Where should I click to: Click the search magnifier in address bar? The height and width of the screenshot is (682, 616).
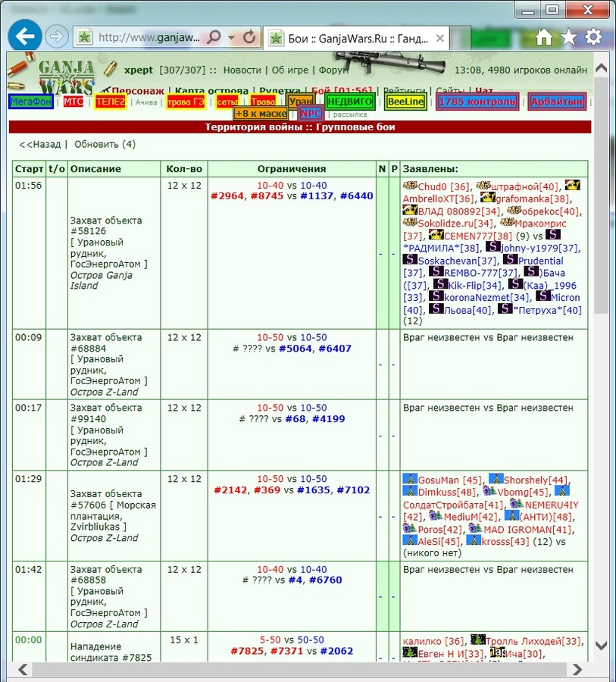pyautogui.click(x=214, y=37)
